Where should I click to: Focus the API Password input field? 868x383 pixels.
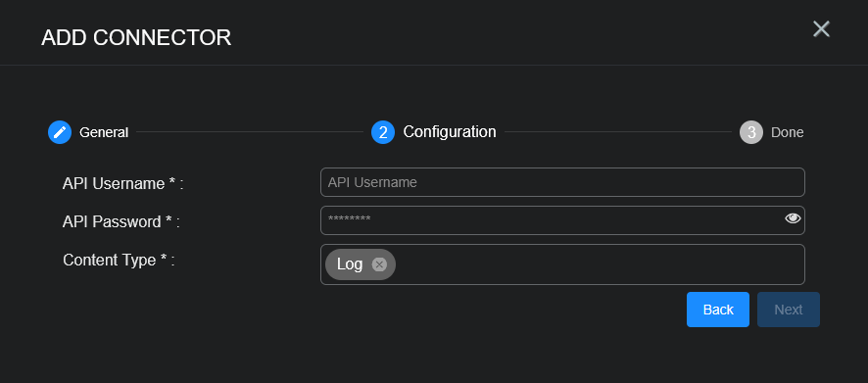562,220
